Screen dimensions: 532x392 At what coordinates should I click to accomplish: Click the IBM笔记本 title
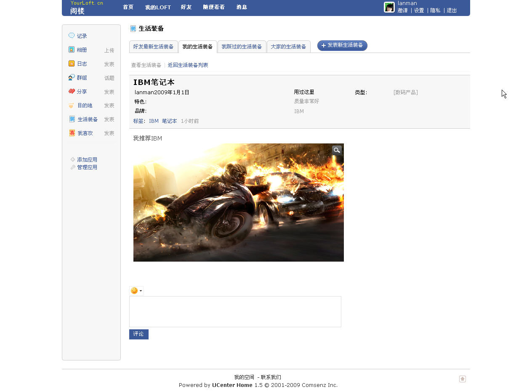click(154, 82)
